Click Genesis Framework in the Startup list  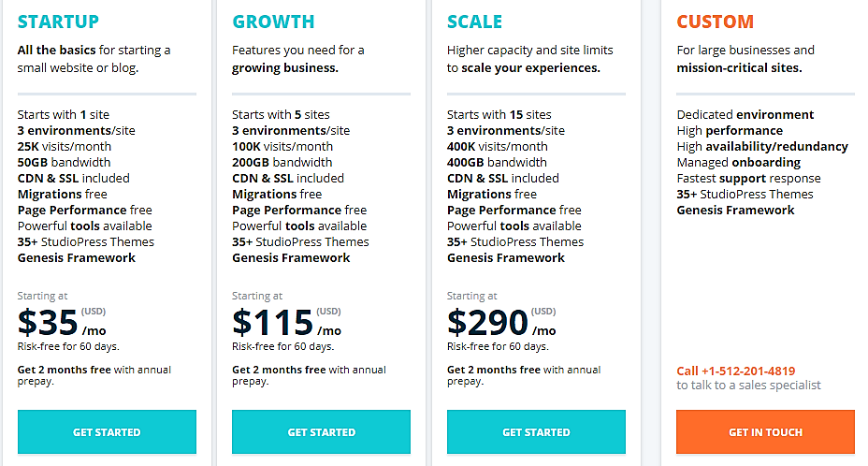point(77,257)
